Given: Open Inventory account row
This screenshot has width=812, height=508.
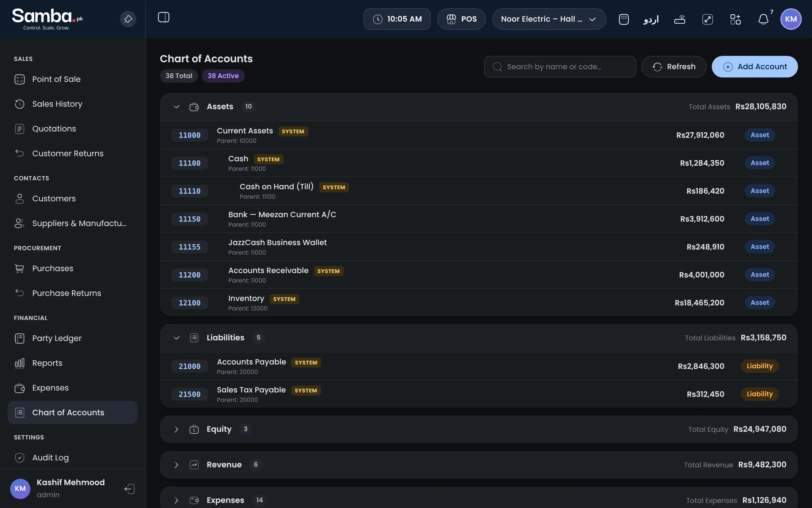Looking at the screenshot, I should click(x=478, y=302).
